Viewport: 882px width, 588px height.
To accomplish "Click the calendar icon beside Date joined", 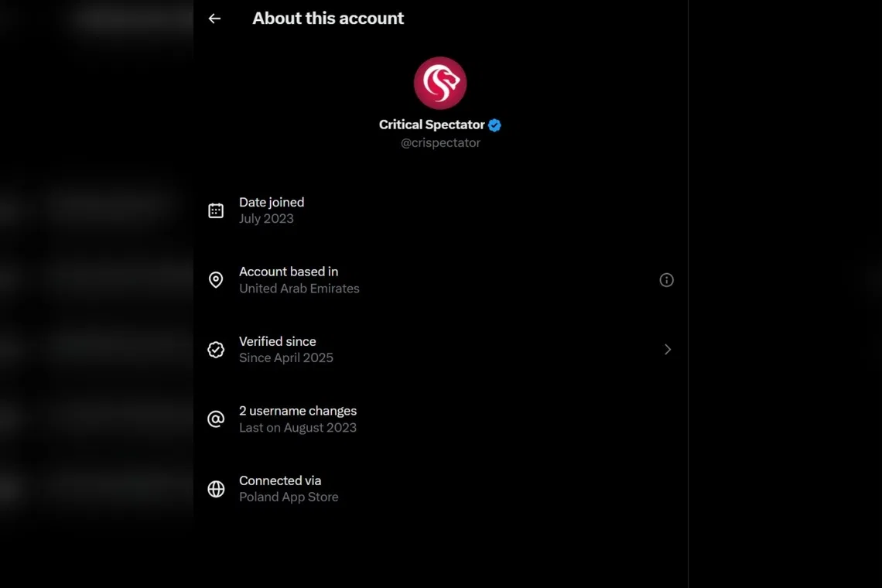I will point(216,210).
